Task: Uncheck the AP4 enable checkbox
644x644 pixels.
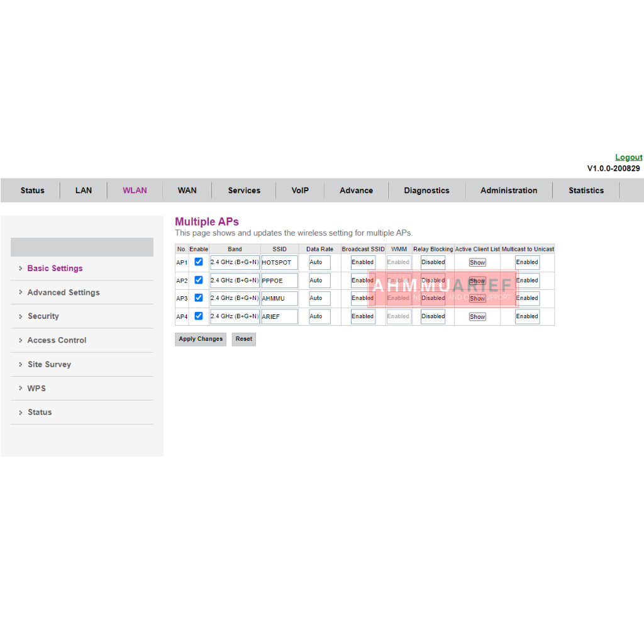Action: point(199,316)
